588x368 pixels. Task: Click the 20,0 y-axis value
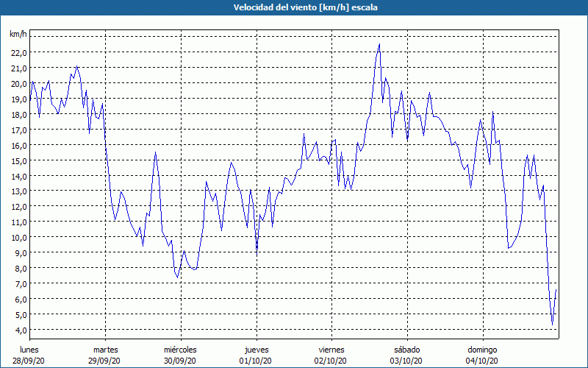pyautogui.click(x=19, y=84)
